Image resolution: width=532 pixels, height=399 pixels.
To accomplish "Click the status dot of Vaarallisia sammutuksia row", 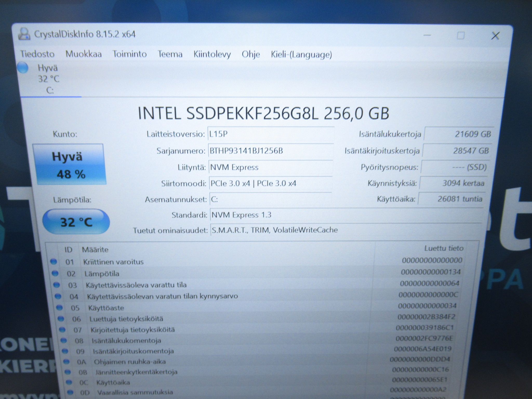I will point(70,392).
